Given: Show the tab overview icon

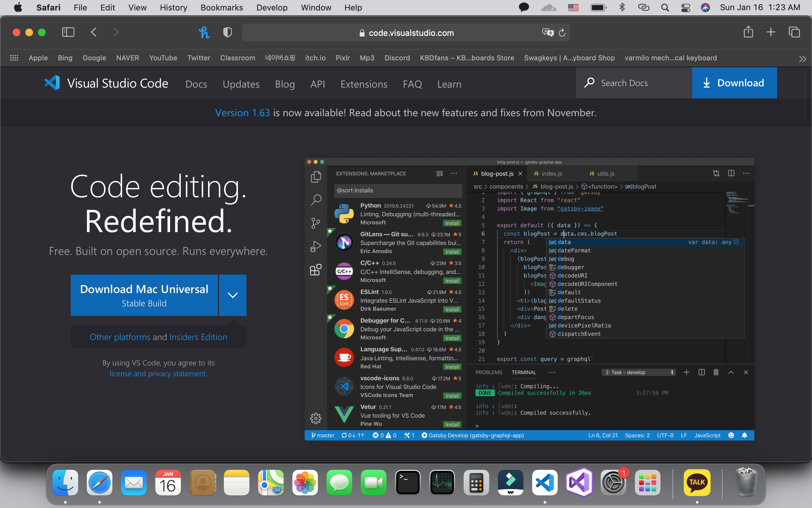Looking at the screenshot, I should point(794,32).
